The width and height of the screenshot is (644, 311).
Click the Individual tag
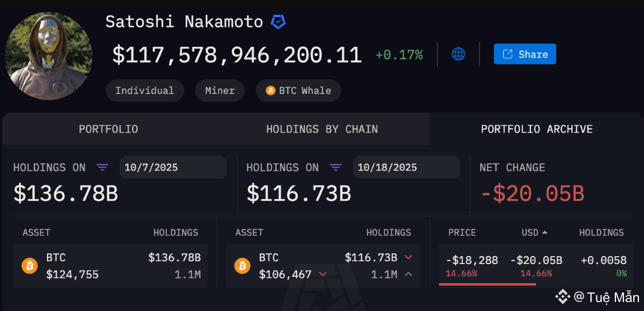(x=144, y=91)
